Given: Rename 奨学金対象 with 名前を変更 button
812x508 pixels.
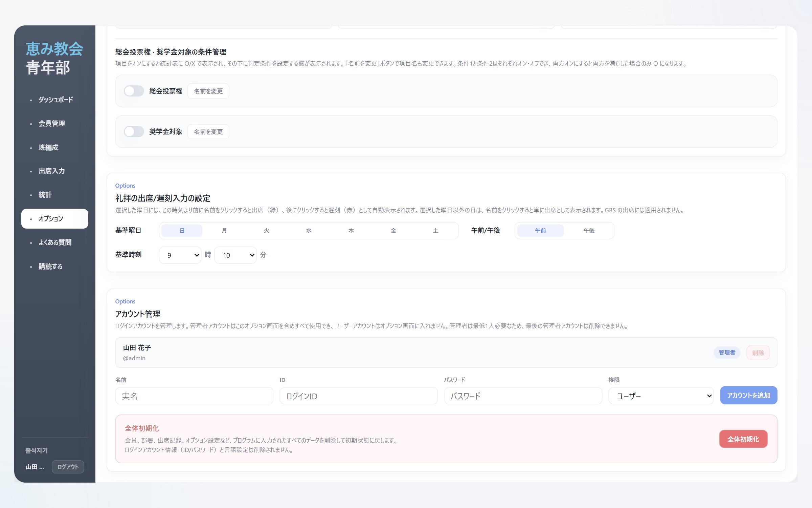Looking at the screenshot, I should 208,132.
